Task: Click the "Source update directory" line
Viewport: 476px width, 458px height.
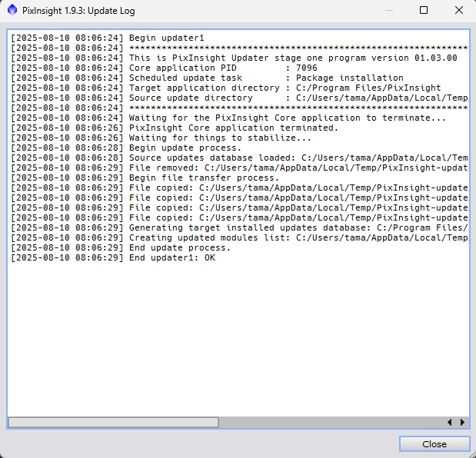Action: tap(239, 98)
